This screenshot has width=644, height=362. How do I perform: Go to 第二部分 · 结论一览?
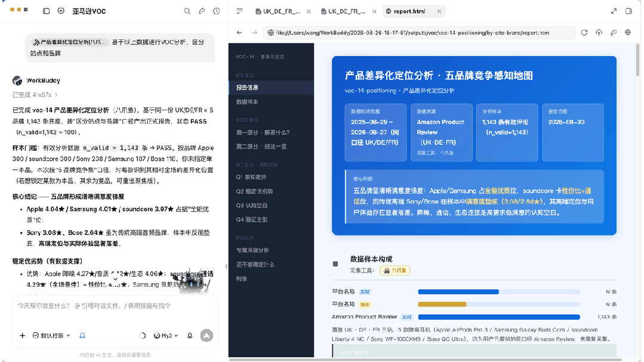coord(271,147)
